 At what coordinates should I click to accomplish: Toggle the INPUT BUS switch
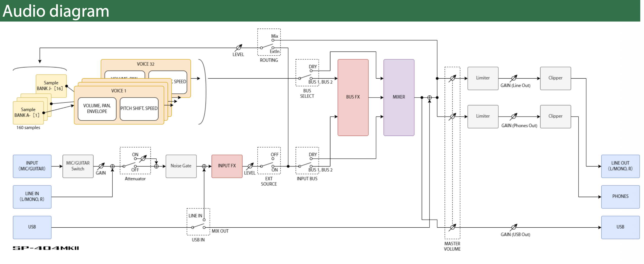[x=306, y=165]
